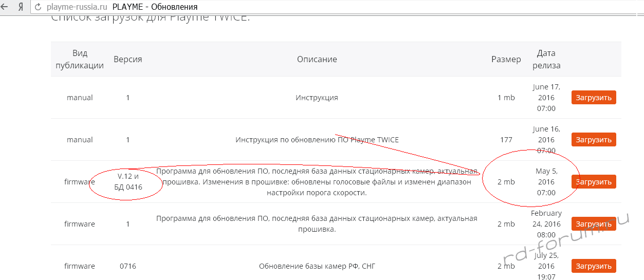The image size is (644, 280).
Task: Download the "Инструкция" manual
Action: point(594,98)
